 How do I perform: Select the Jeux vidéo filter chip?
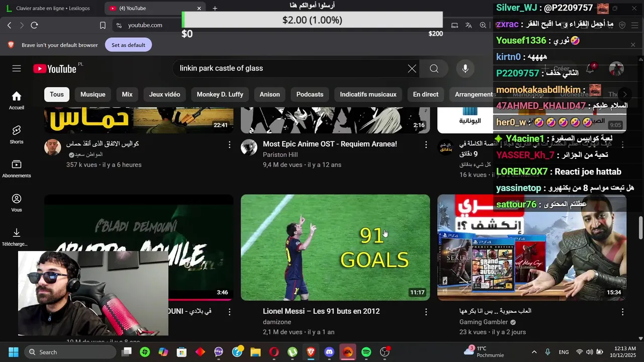165,95
